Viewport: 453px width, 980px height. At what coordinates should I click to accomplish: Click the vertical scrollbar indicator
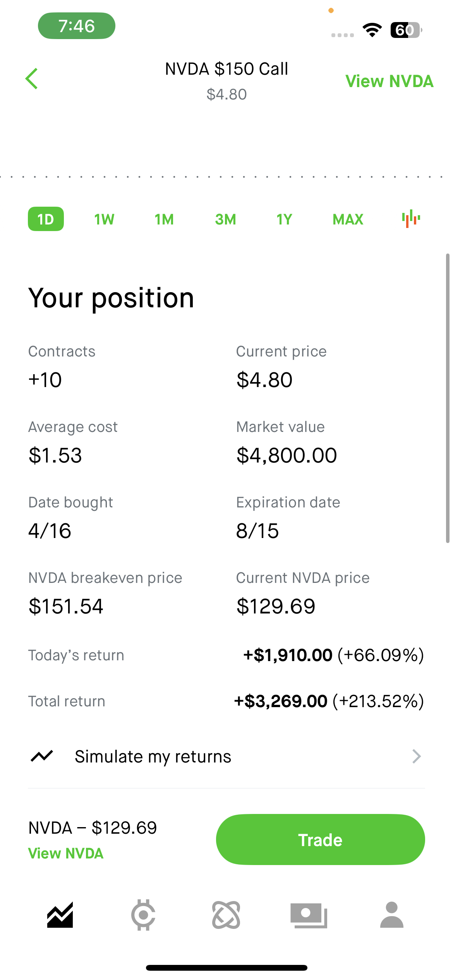coord(448,398)
